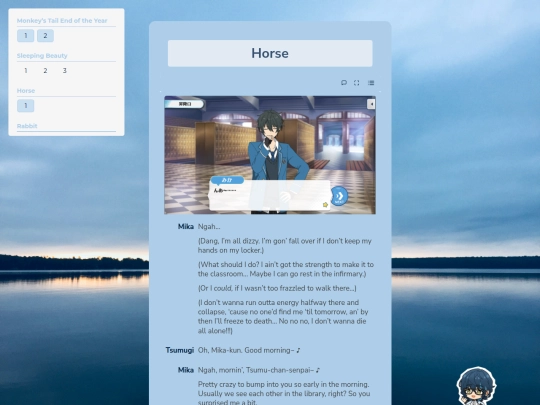Click the Monkey's Tail End of the Year heading
This screenshot has width=540, height=405.
tap(62, 21)
